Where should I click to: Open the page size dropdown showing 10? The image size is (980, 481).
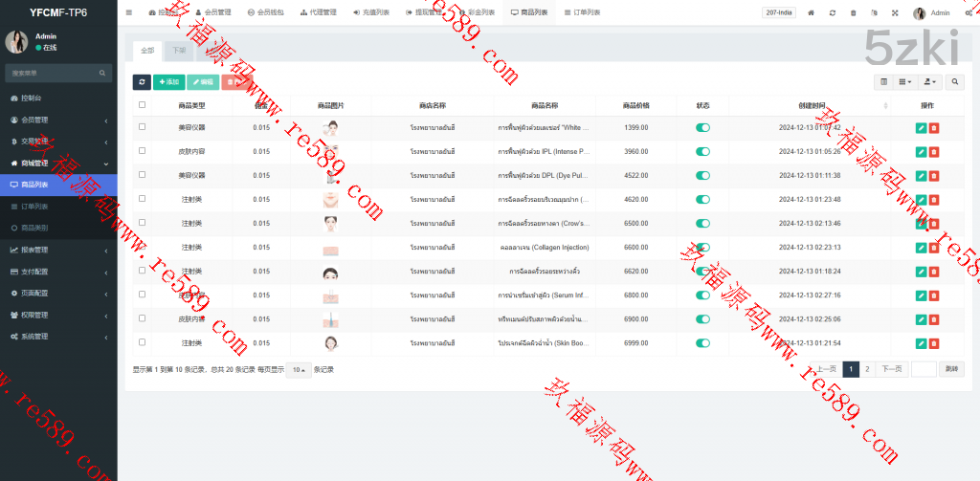pyautogui.click(x=299, y=369)
